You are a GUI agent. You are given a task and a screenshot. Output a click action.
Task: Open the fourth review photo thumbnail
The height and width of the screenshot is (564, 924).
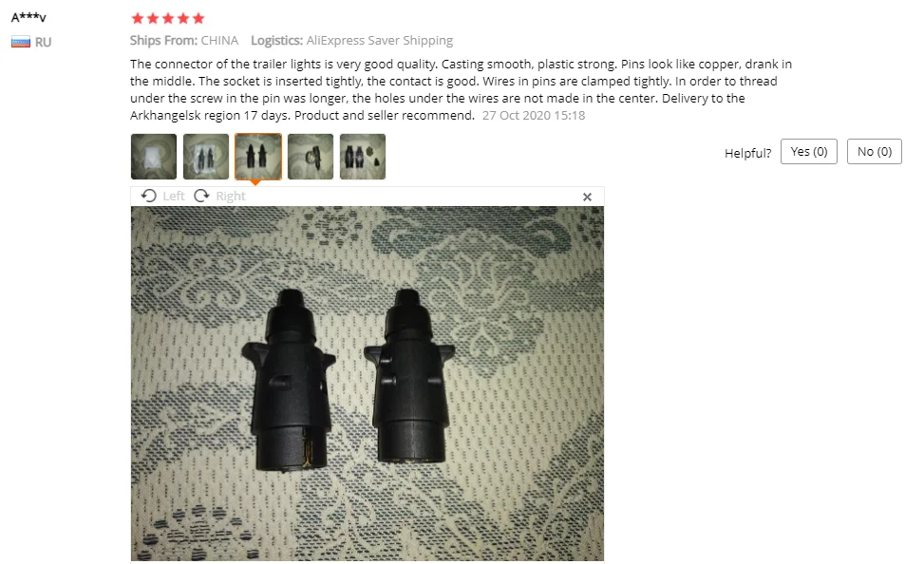pos(311,156)
